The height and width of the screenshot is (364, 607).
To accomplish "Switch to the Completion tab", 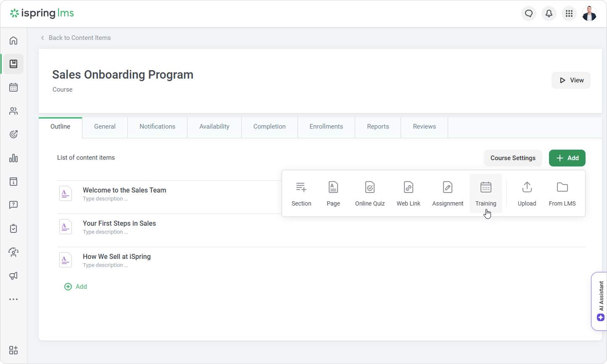I will click(x=269, y=127).
